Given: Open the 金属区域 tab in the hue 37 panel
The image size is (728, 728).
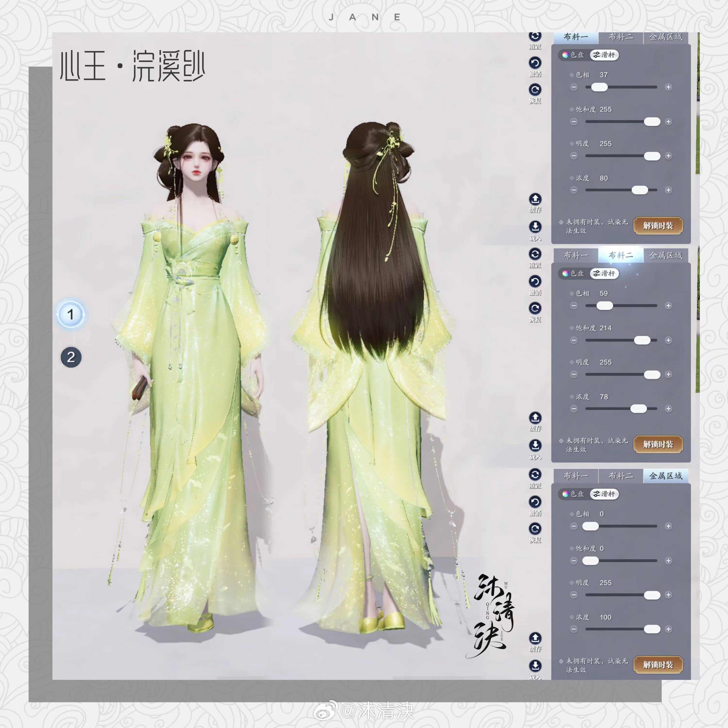Looking at the screenshot, I should click(x=666, y=37).
